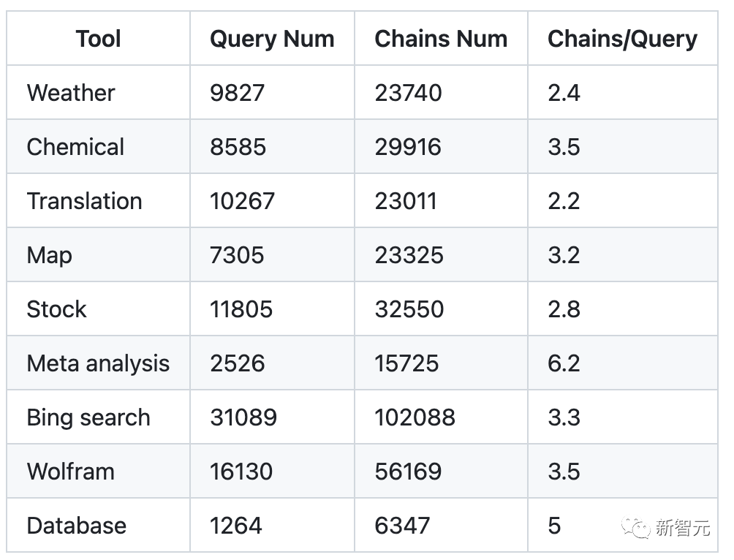Select Wolfram query count 16130
The width and height of the screenshot is (734, 560).
[x=241, y=472]
